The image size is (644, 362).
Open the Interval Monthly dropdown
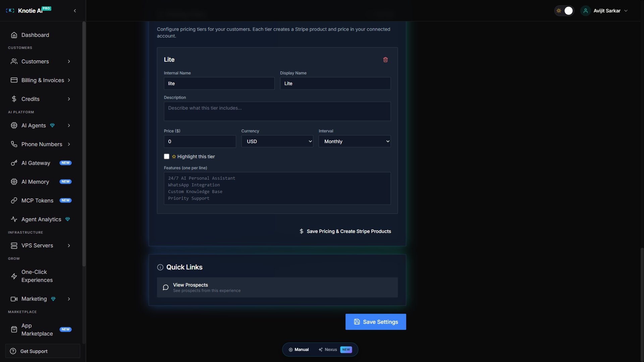coord(355,141)
